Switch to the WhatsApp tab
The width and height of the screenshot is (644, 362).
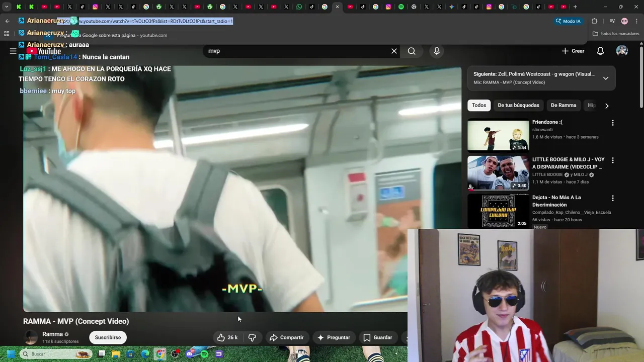299,7
